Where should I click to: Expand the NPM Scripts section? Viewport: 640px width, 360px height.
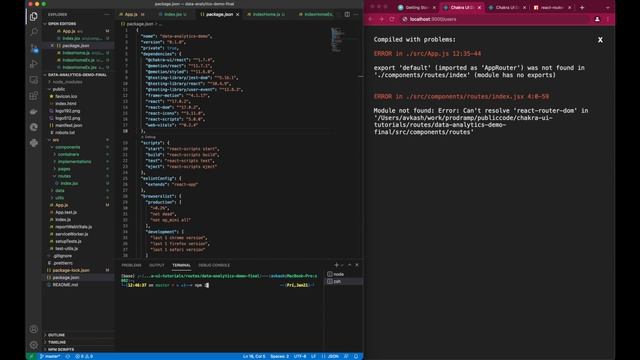click(x=61, y=349)
